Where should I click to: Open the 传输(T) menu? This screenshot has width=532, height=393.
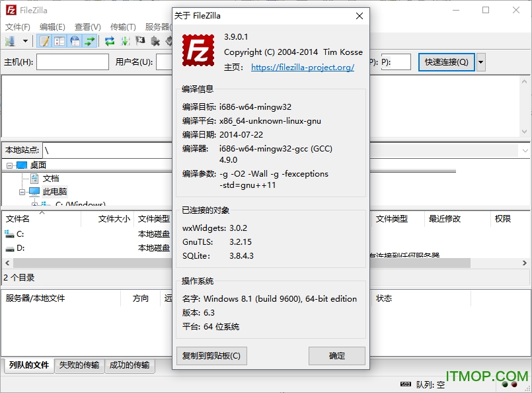point(123,27)
